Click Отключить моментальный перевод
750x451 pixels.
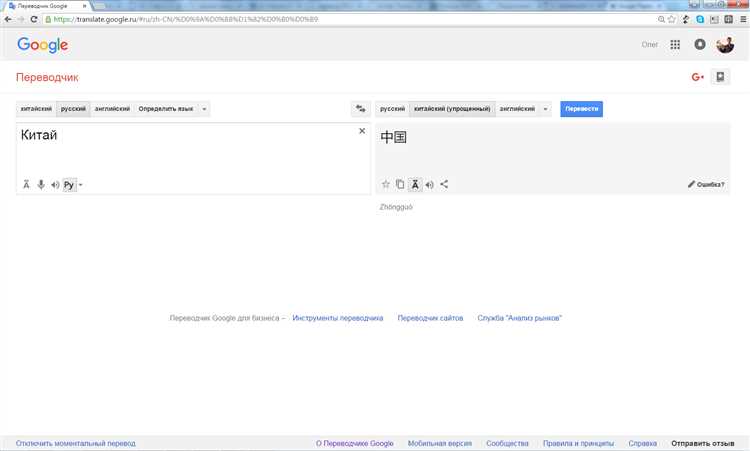76,443
